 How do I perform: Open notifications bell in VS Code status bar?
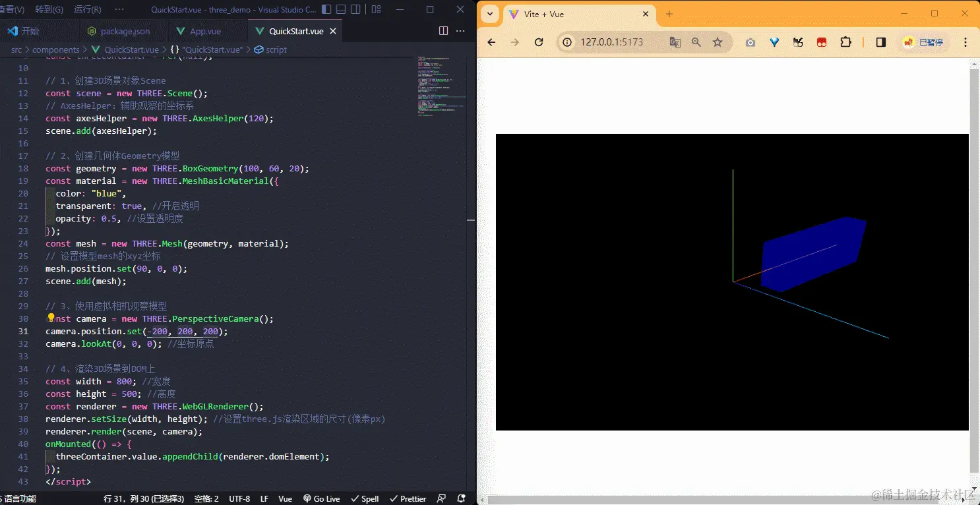click(462, 499)
